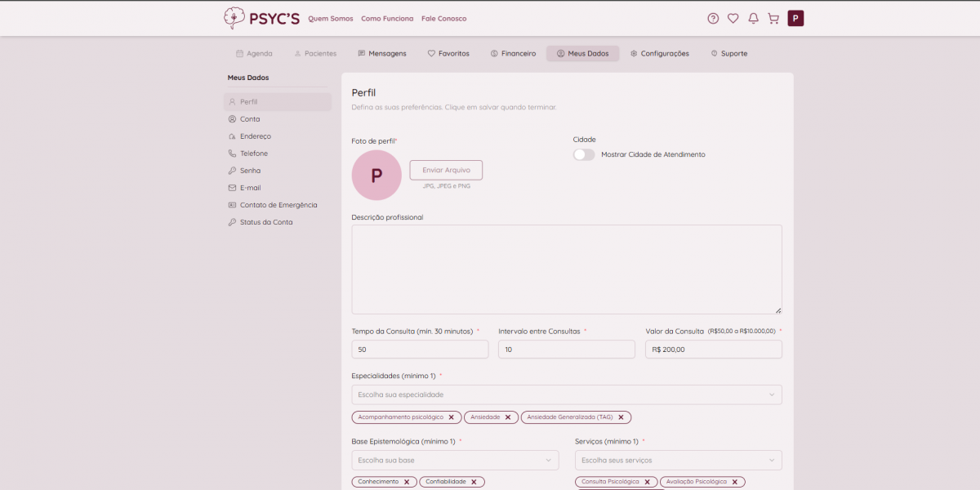980x490 pixels.
Task: Click the Enviar Arquivo button
Action: click(x=446, y=170)
